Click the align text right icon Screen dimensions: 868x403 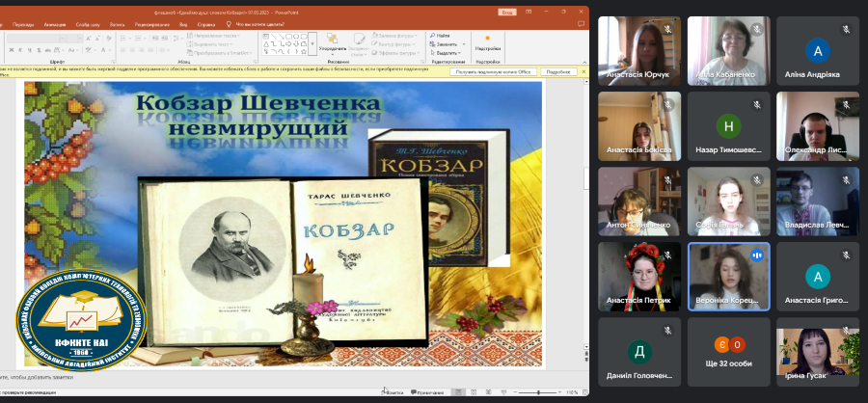coord(141,50)
